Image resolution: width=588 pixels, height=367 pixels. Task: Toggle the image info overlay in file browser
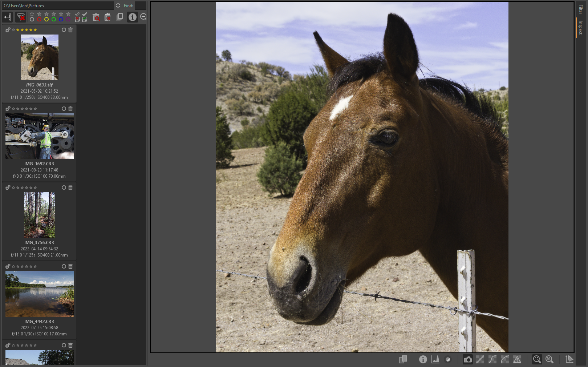click(132, 17)
